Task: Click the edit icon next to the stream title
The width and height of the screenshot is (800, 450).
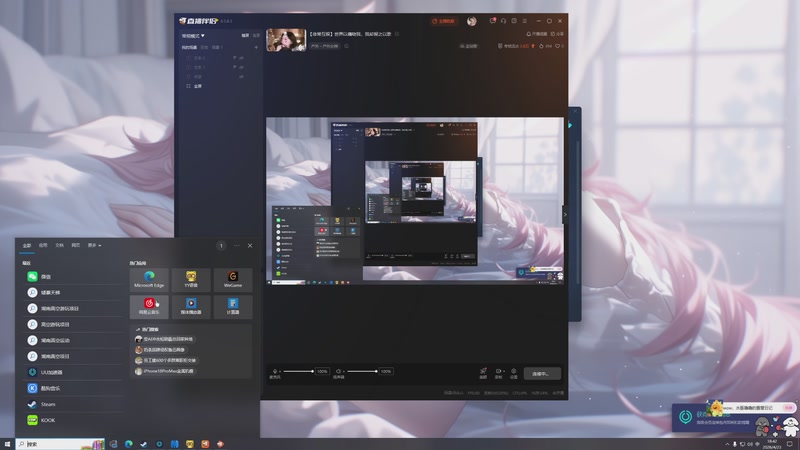Action: (397, 34)
